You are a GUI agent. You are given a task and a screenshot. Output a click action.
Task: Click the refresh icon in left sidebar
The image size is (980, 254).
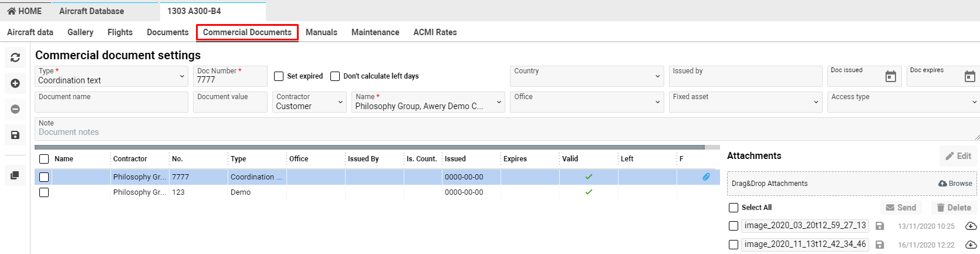coord(15,57)
